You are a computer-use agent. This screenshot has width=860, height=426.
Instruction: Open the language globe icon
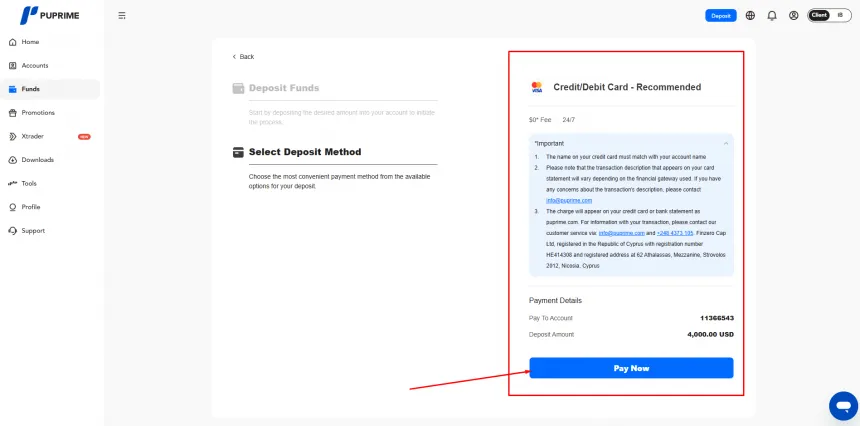(x=750, y=16)
